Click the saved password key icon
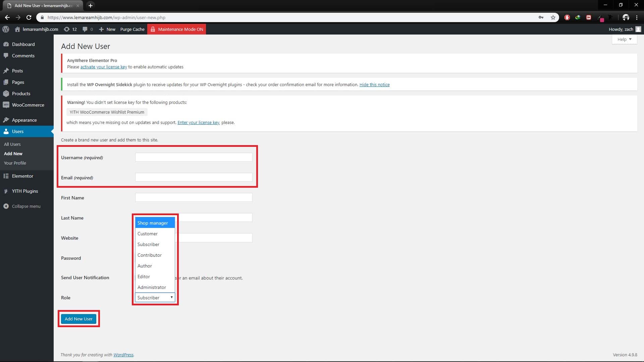 click(x=541, y=17)
